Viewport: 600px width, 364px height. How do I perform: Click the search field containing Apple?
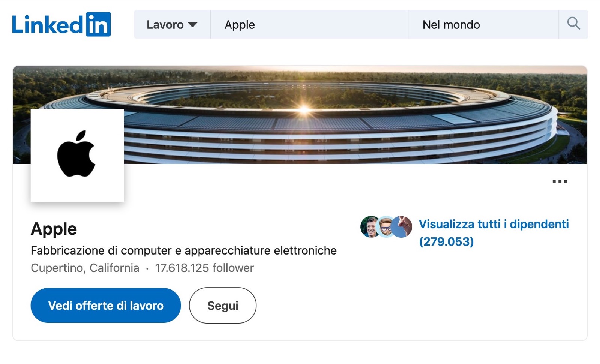[309, 25]
